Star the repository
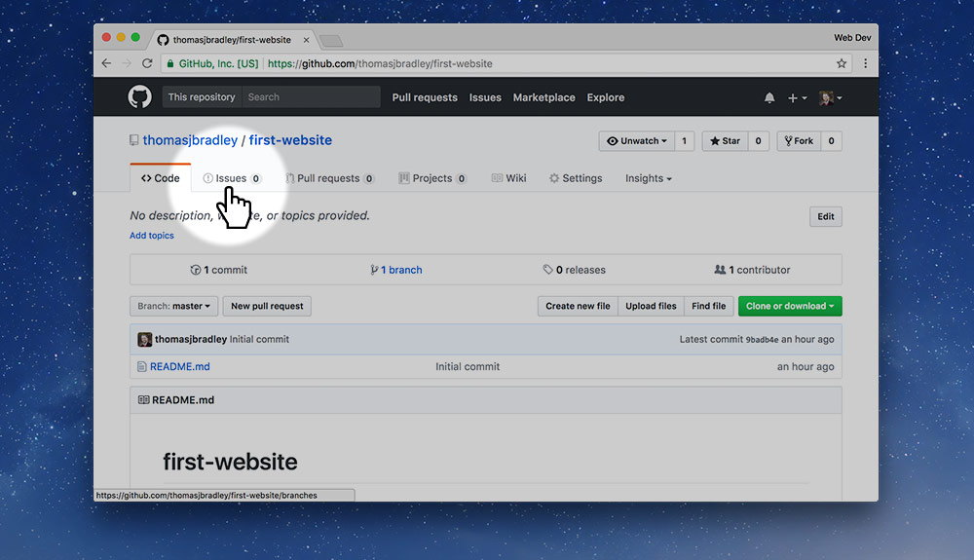 [725, 141]
